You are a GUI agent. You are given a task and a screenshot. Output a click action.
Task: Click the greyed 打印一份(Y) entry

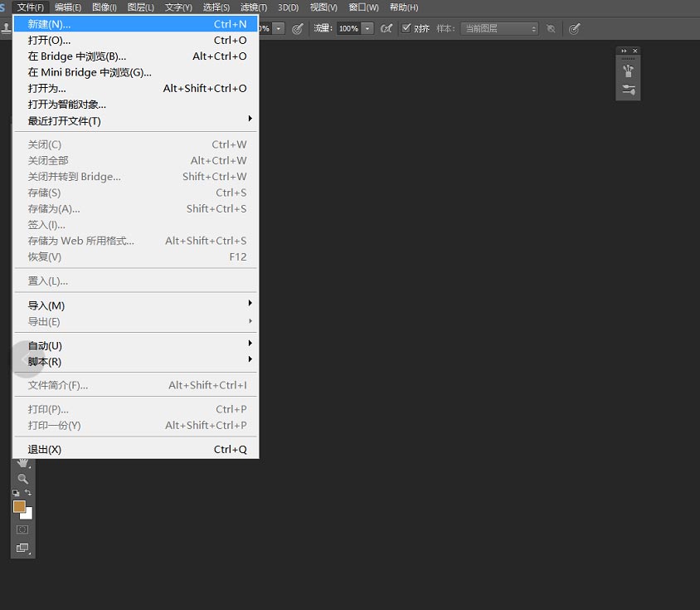coord(136,426)
